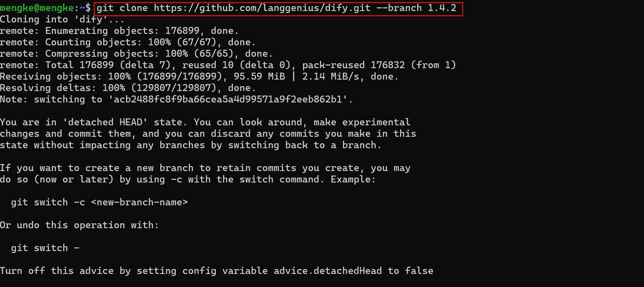The image size is (644, 287).
Task: Click the "git switch -" undo command line
Action: click(x=45, y=248)
